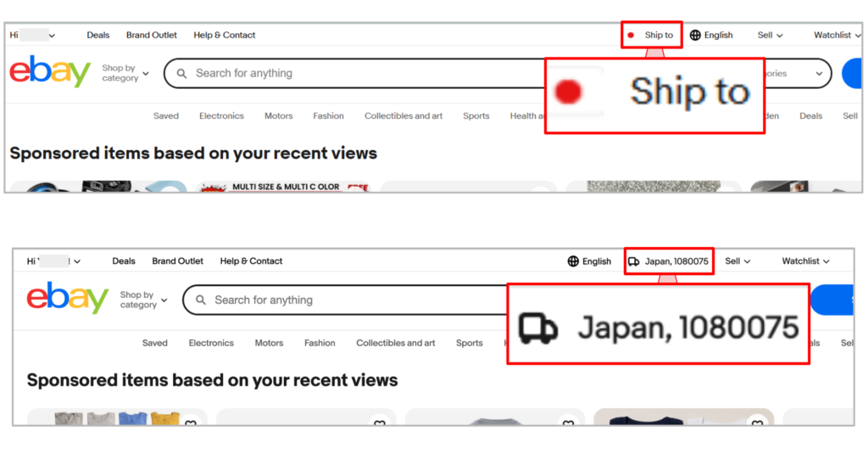
Task: Open Deals link in top screenshot header
Action: click(98, 35)
